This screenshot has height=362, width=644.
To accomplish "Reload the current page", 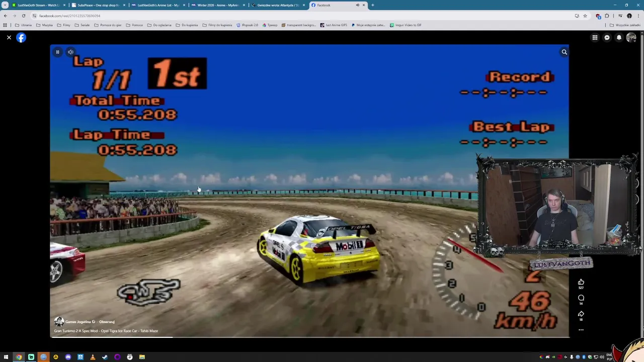I will coord(23,16).
